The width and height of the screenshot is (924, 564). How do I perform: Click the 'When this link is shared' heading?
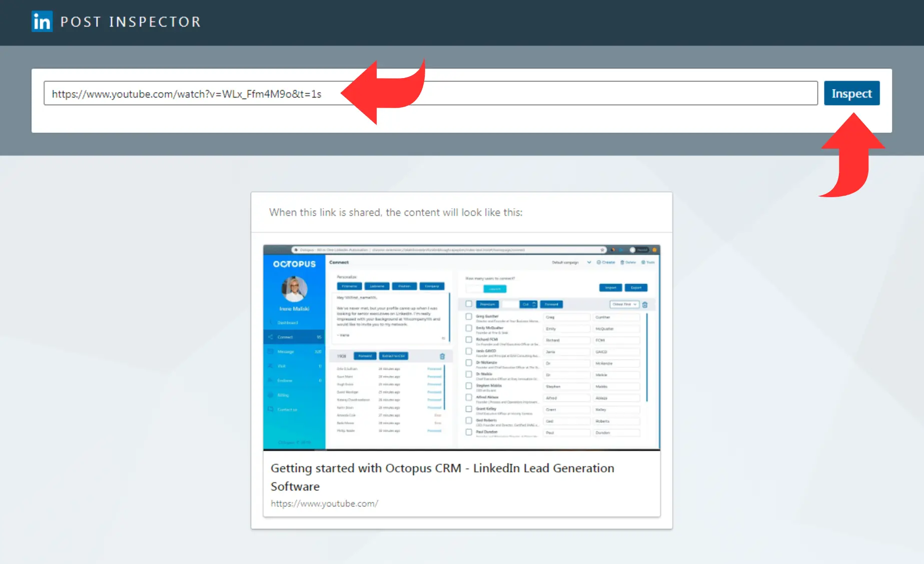click(x=396, y=212)
